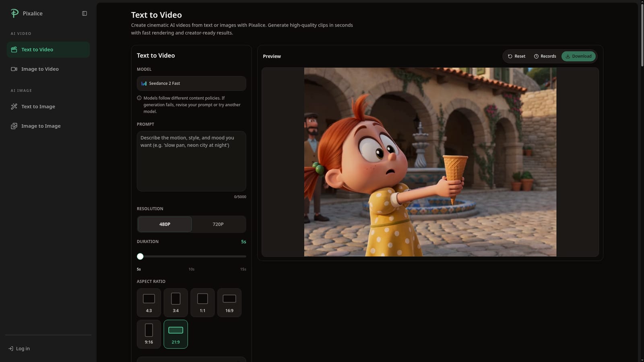Download the preview video
The width and height of the screenshot is (644, 362).
(578, 56)
